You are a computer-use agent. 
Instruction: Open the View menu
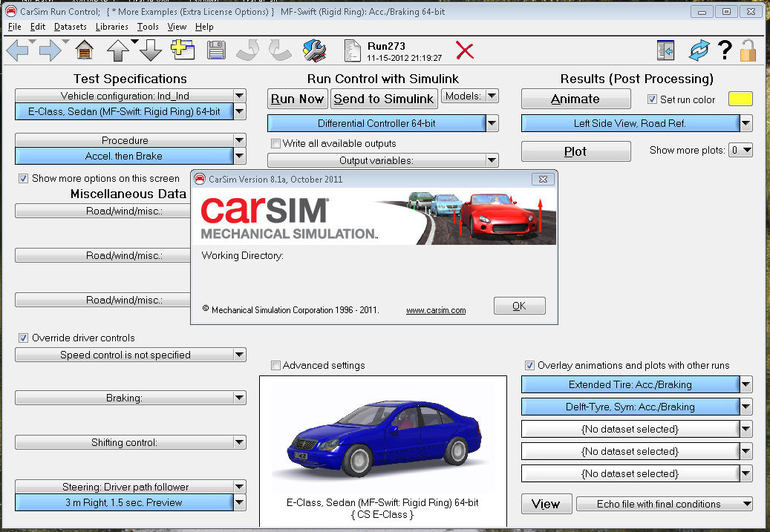(x=177, y=27)
